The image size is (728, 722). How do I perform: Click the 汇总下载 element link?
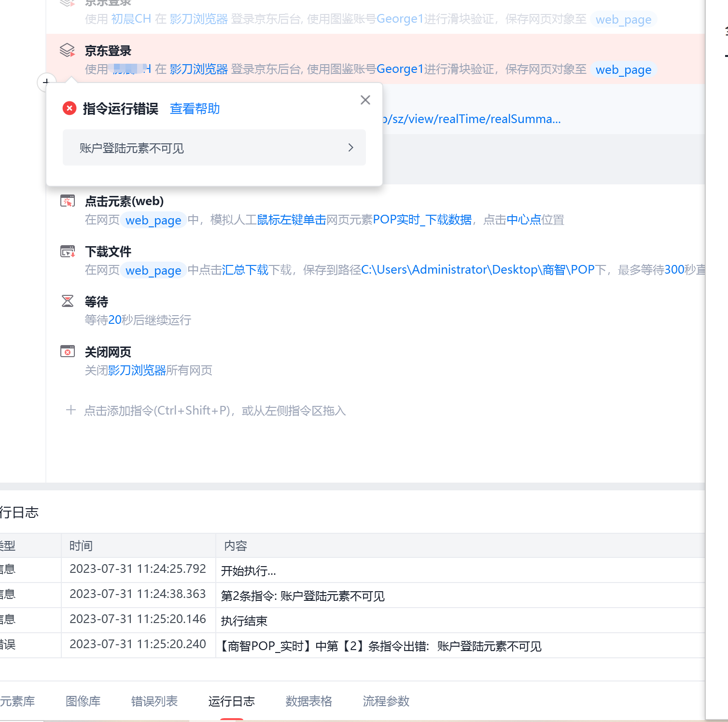click(245, 270)
